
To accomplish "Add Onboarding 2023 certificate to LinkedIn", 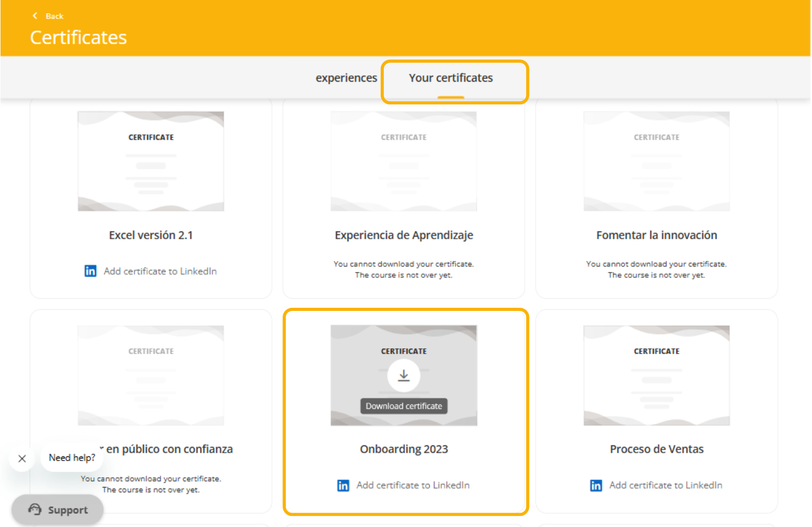I will pos(413,485).
